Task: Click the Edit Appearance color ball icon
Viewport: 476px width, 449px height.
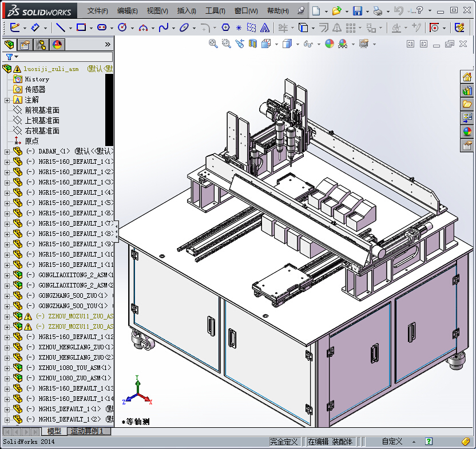Action: point(330,44)
